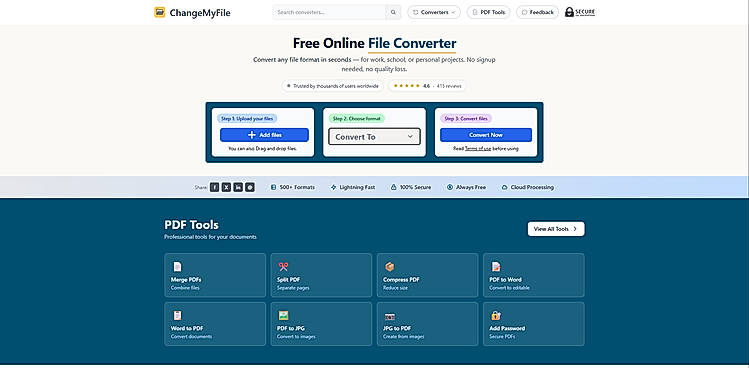Click the Free Online File Converter heading
This screenshot has width=749, height=368.
click(374, 43)
